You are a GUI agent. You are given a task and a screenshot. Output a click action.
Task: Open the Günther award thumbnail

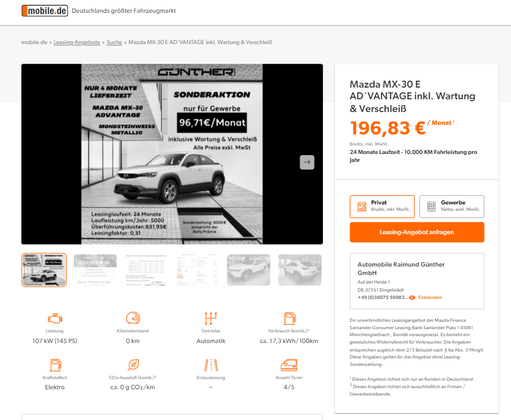point(95,270)
